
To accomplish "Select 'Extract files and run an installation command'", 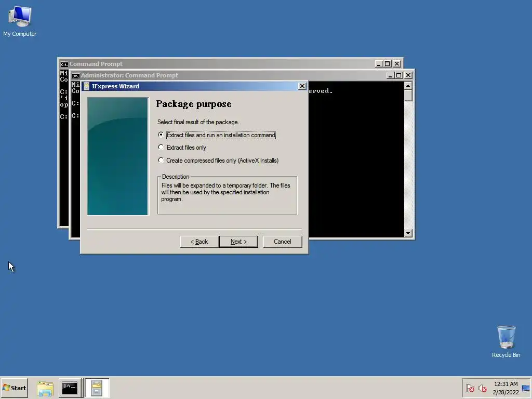I will [x=217, y=135].
